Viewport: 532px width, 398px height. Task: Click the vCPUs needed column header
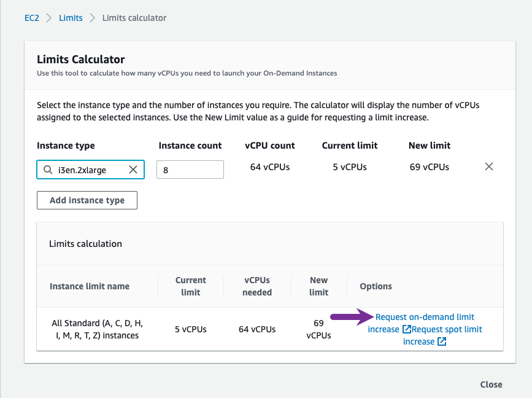click(x=256, y=286)
